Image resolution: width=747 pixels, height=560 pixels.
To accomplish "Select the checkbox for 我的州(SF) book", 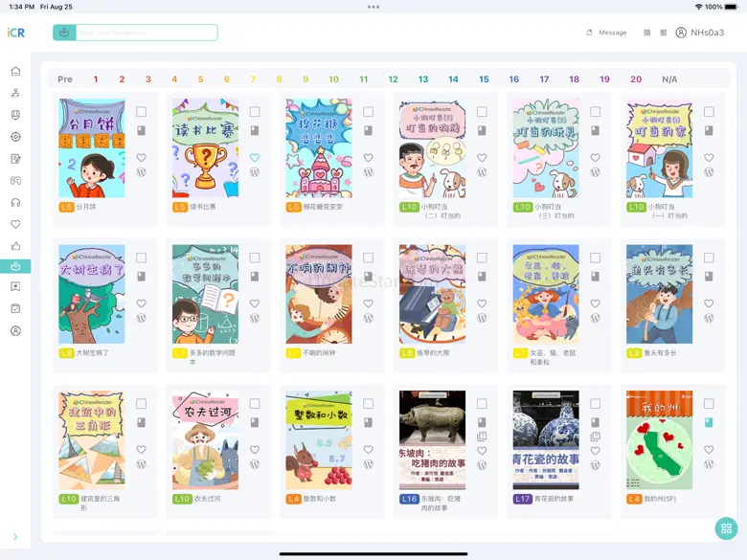I will pyautogui.click(x=709, y=404).
